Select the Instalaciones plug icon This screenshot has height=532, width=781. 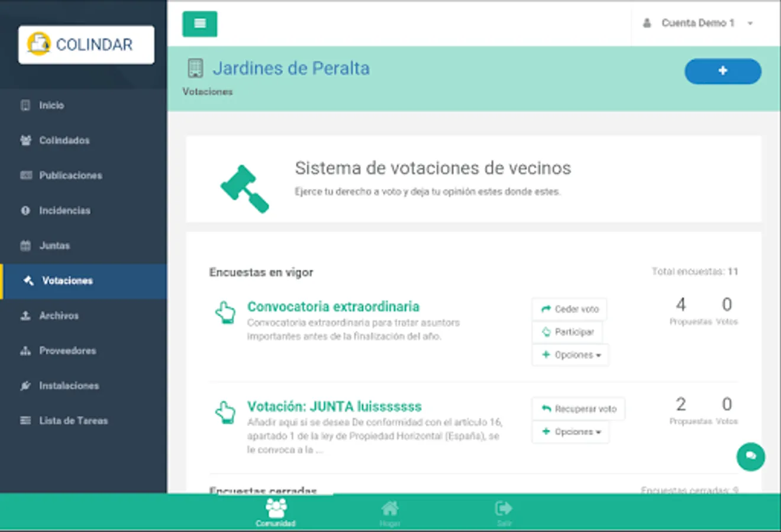point(25,385)
